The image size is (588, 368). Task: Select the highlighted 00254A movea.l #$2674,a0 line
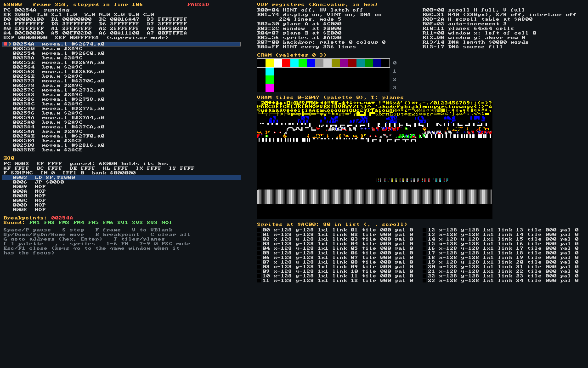(x=121, y=44)
